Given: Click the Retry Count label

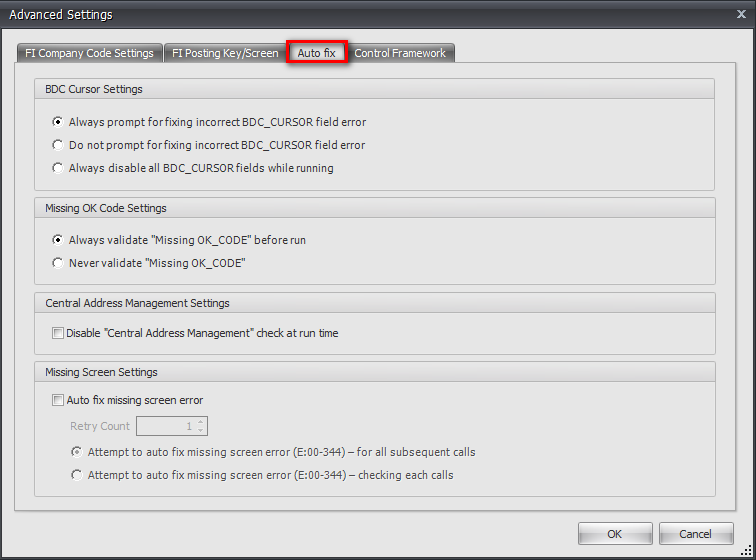Looking at the screenshot, I should (x=100, y=426).
